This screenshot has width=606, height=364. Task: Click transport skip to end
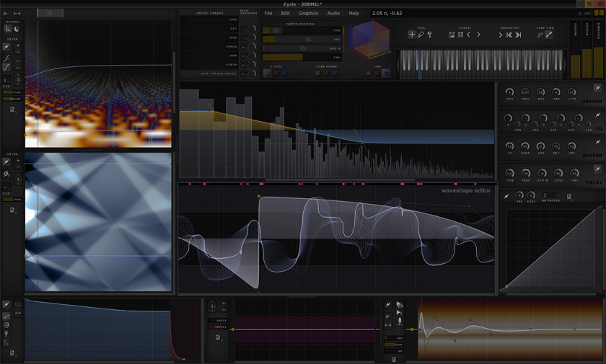pyautogui.click(x=518, y=35)
